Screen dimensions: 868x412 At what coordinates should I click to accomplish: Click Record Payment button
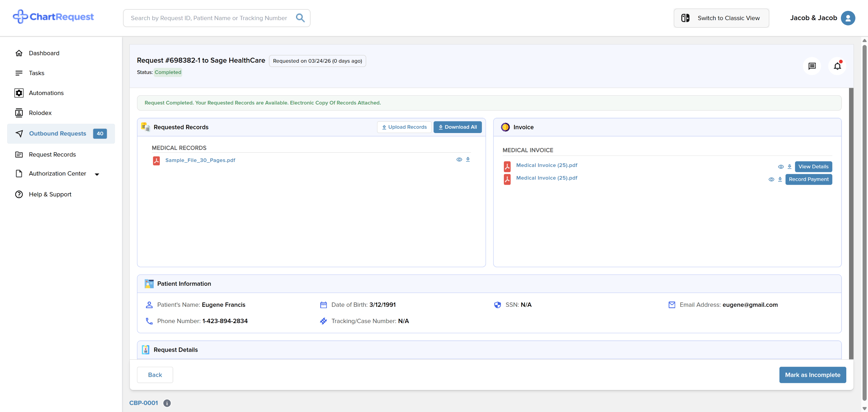click(809, 179)
